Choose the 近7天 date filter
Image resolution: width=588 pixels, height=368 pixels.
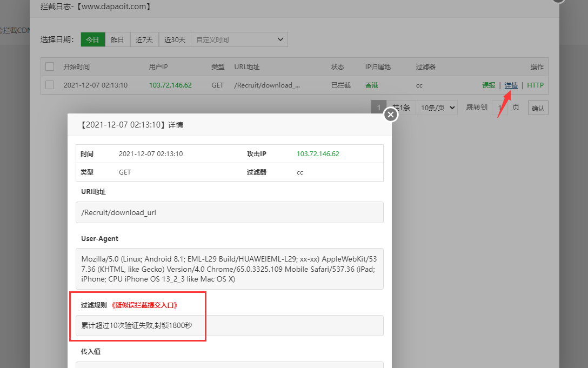coord(144,39)
